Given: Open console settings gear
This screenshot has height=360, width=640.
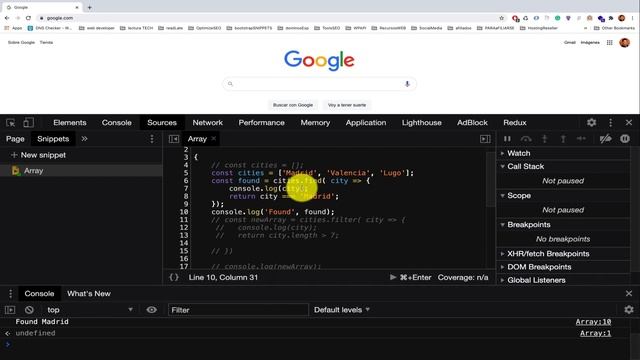Looking at the screenshot, I should pyautogui.click(x=629, y=310).
